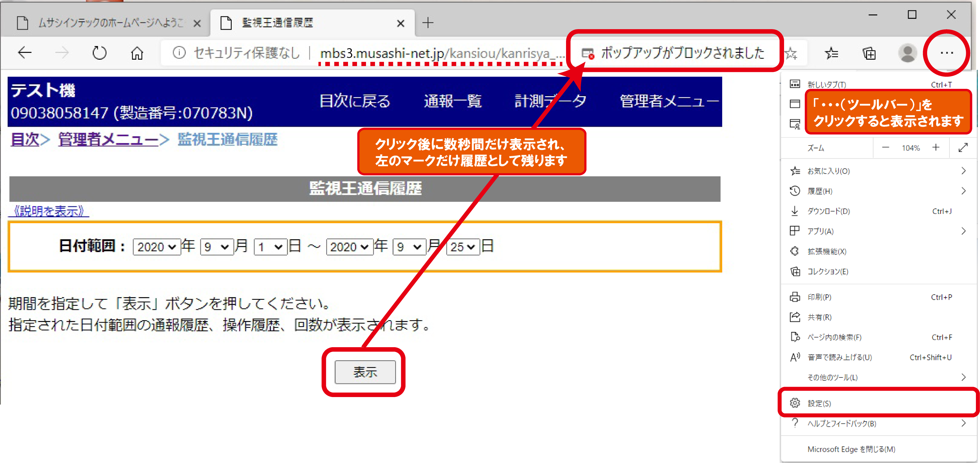Click the InPrivate window icon in menu
980x463 pixels.
coord(795,124)
